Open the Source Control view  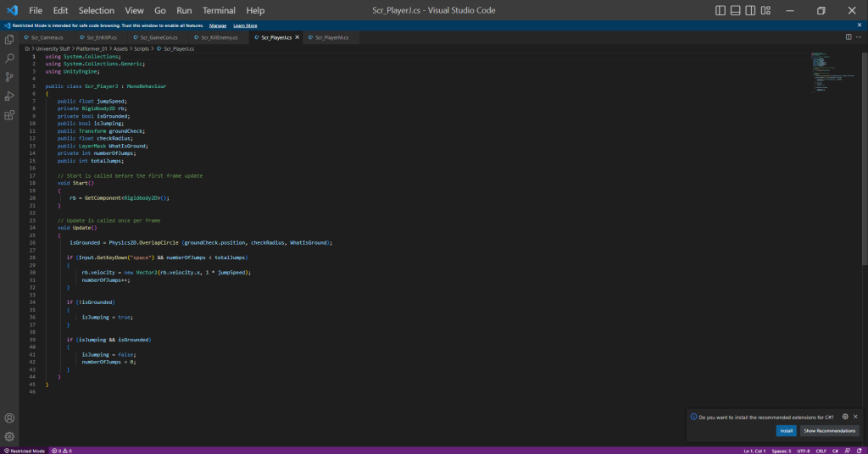[9, 77]
